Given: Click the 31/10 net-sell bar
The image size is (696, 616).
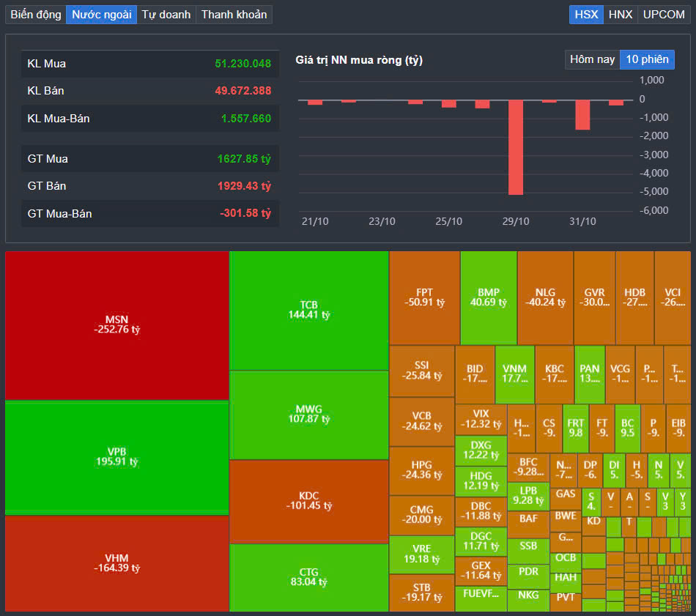Looking at the screenshot, I should point(582,115).
